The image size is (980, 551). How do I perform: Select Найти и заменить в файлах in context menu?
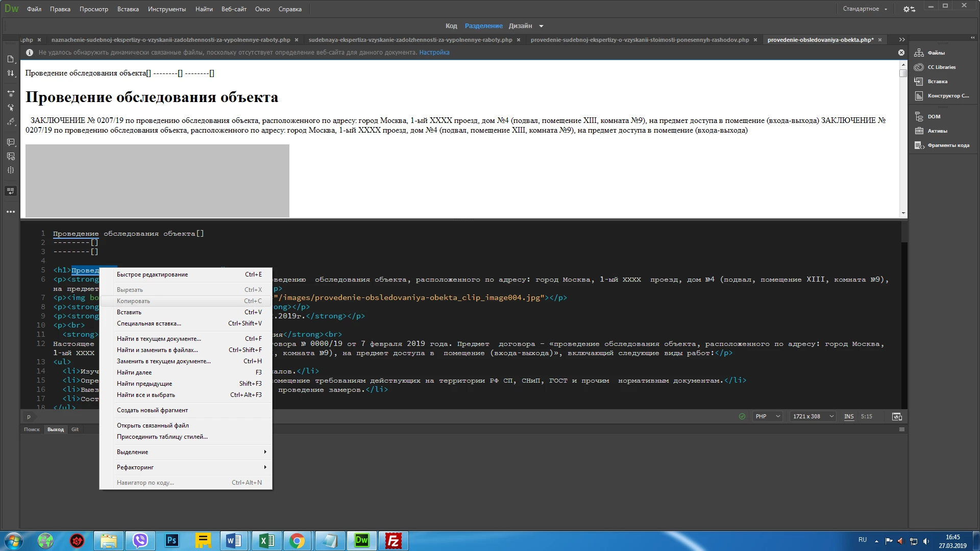(157, 350)
